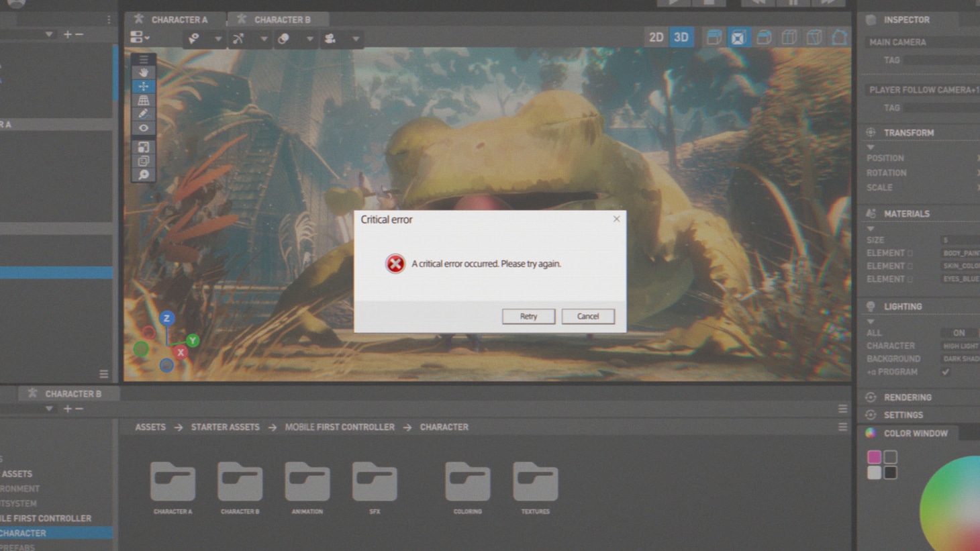Toggle the Lighting All ON switch

tap(959, 333)
